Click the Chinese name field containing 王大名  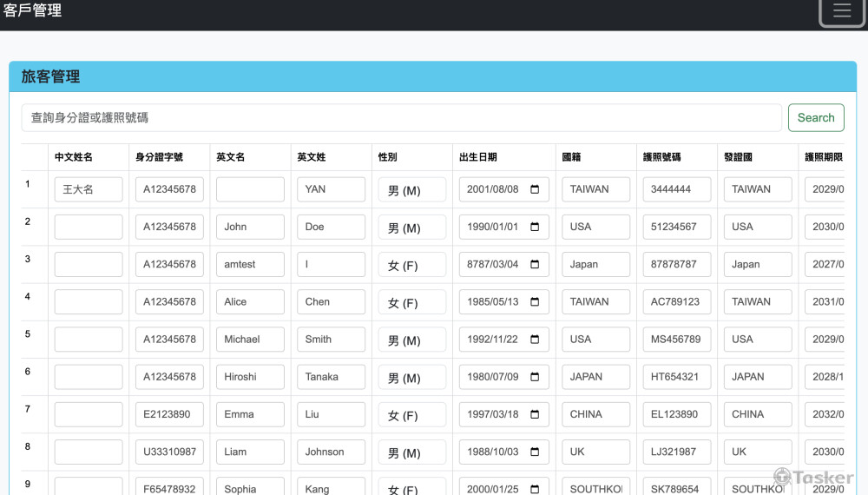[89, 189]
